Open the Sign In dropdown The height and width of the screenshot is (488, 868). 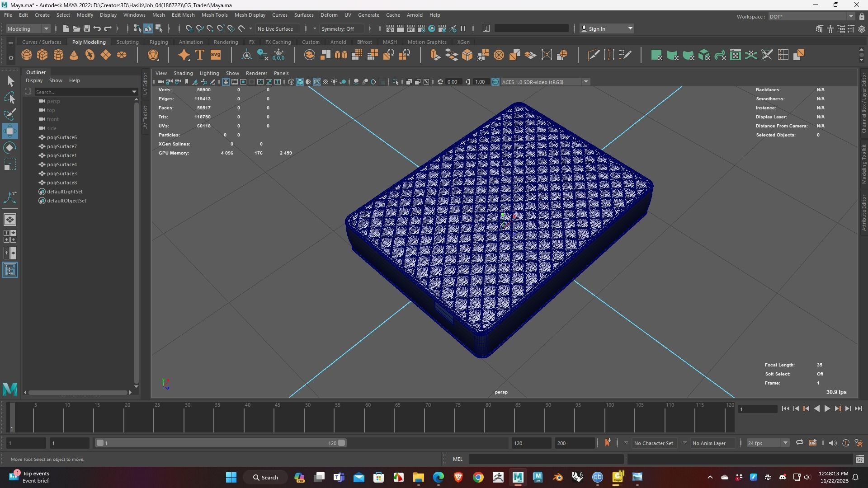point(606,28)
